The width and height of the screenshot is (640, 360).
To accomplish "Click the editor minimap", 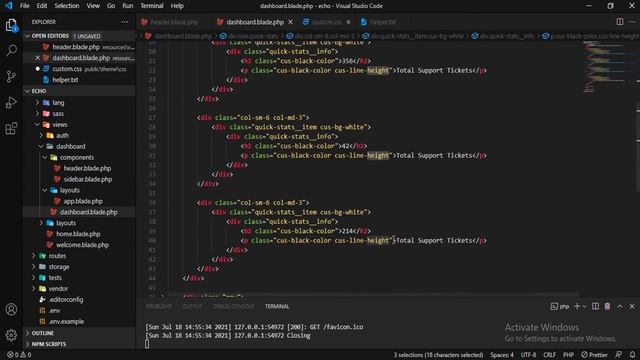I will pyautogui.click(x=608, y=67).
